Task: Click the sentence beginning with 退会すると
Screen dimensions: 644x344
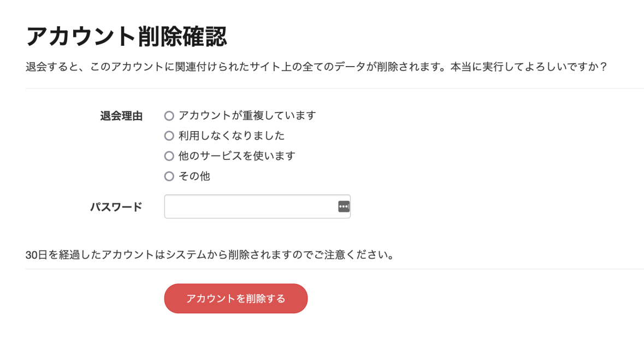Action: coord(235,67)
